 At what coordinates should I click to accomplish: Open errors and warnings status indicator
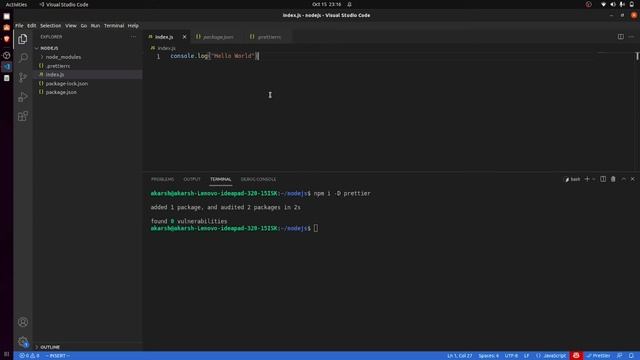(29, 356)
